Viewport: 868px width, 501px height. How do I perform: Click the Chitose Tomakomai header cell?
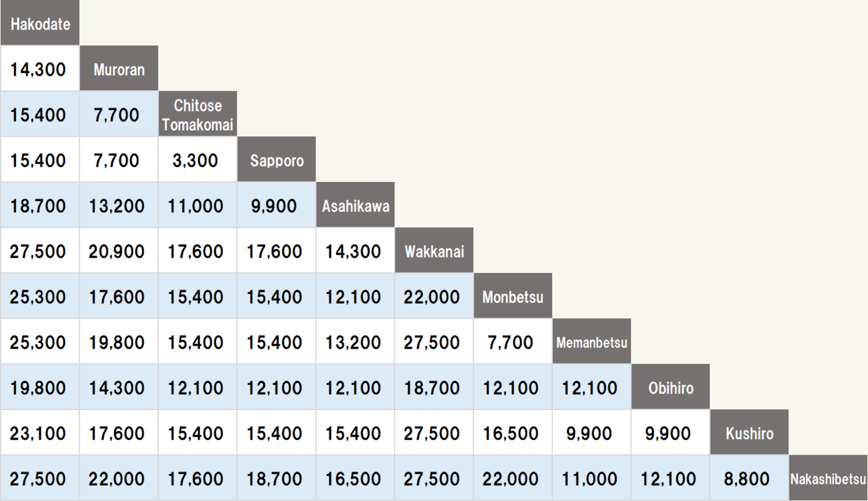click(197, 115)
